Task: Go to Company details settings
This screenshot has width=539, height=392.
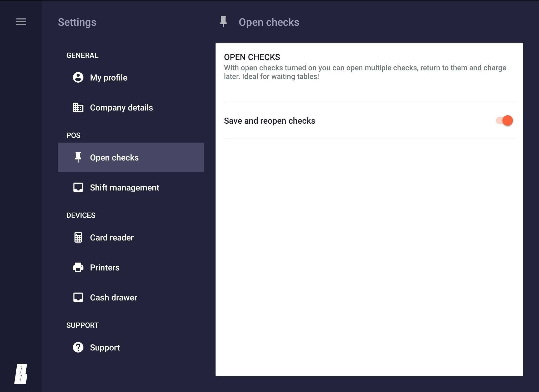Action: [131, 107]
